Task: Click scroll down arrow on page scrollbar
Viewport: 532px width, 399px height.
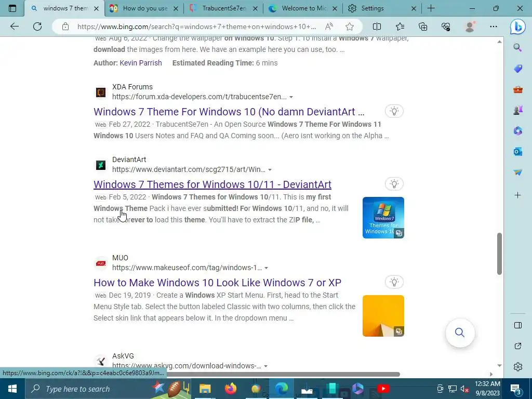Action: [x=499, y=365]
